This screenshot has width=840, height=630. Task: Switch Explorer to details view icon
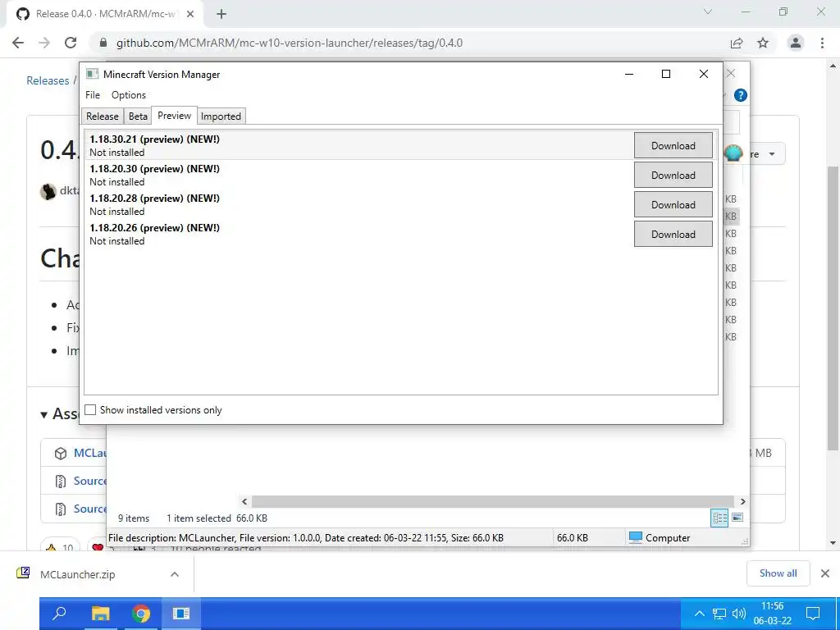point(719,518)
